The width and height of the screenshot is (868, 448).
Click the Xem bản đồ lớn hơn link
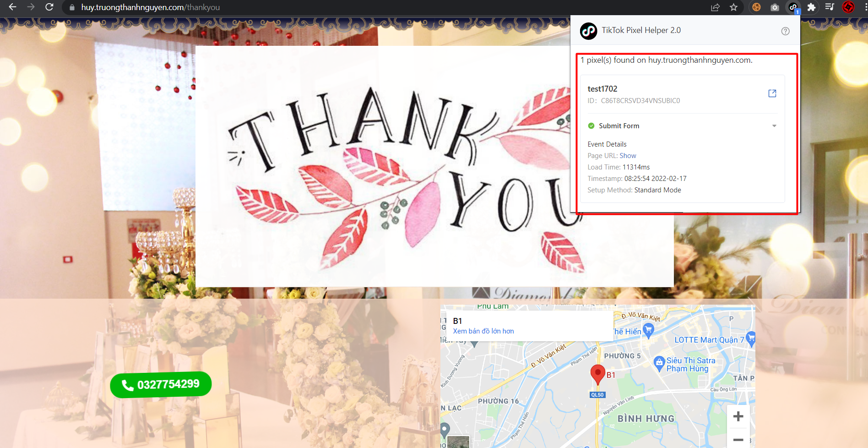pyautogui.click(x=483, y=331)
